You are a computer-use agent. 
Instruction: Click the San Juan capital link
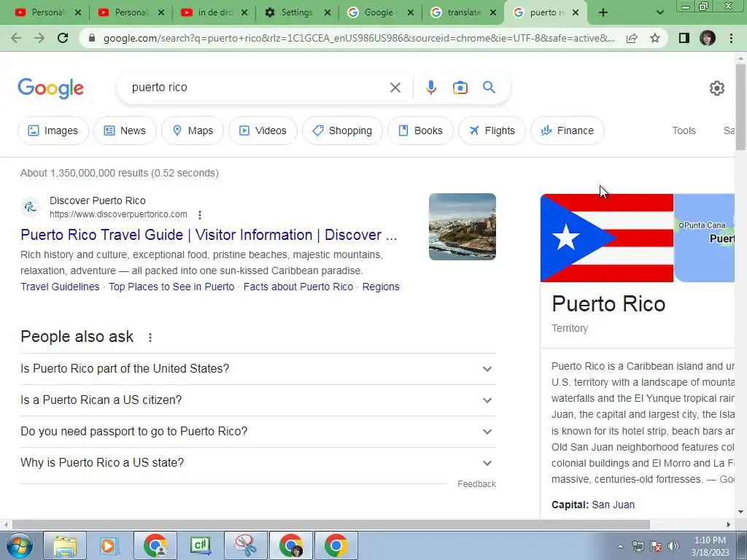pyautogui.click(x=613, y=505)
